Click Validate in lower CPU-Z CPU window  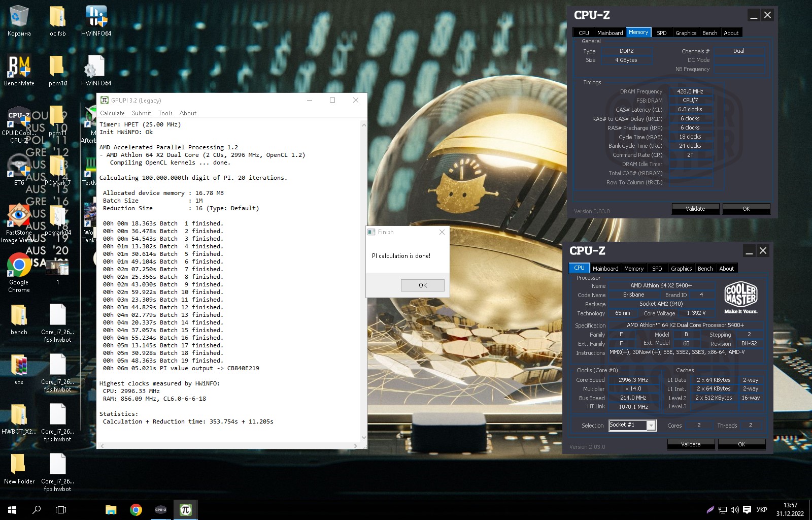coord(691,444)
